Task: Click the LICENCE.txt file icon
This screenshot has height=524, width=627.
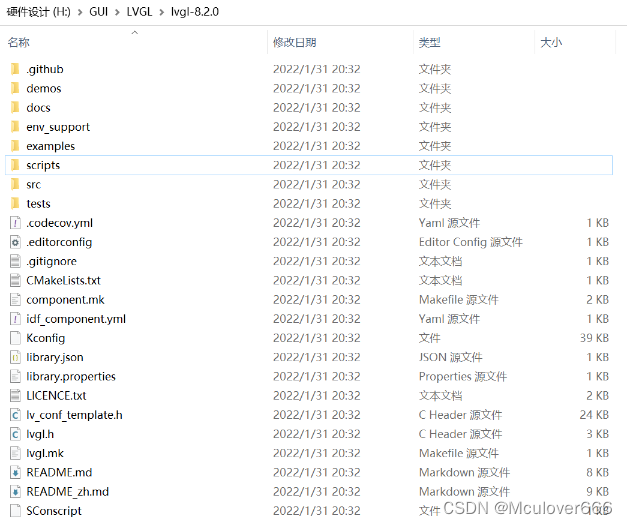Action: point(15,396)
